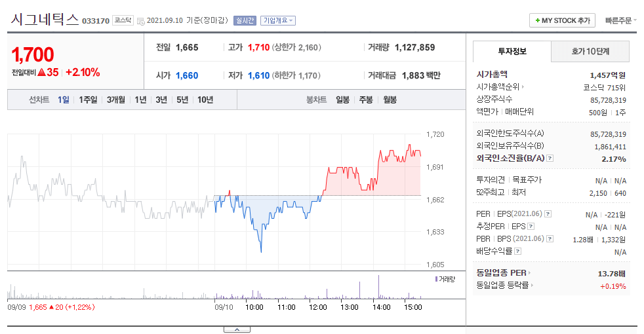This screenshot has height=334, width=644.
Task: Open help icon beside 추정PER EPS
Action: coord(531,226)
